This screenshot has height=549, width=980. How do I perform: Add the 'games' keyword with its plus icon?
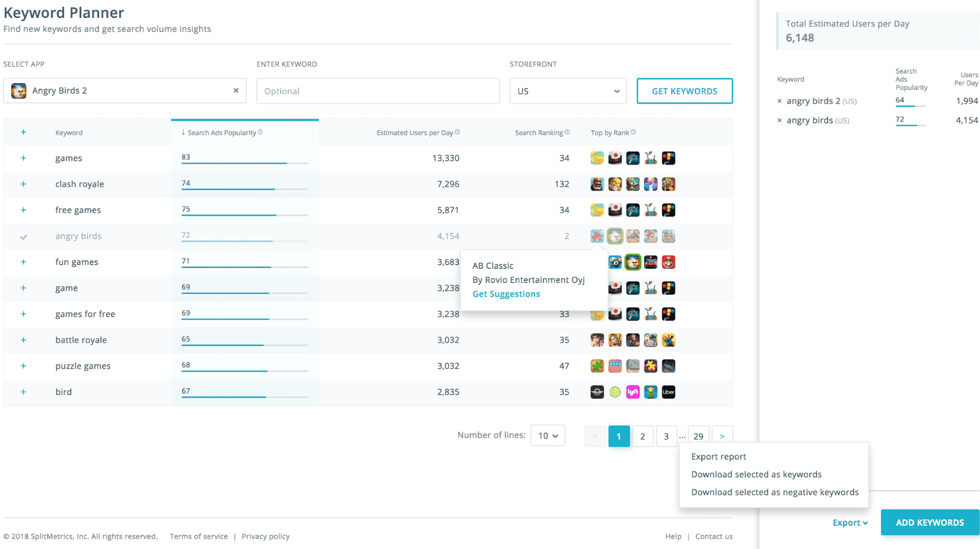click(23, 158)
